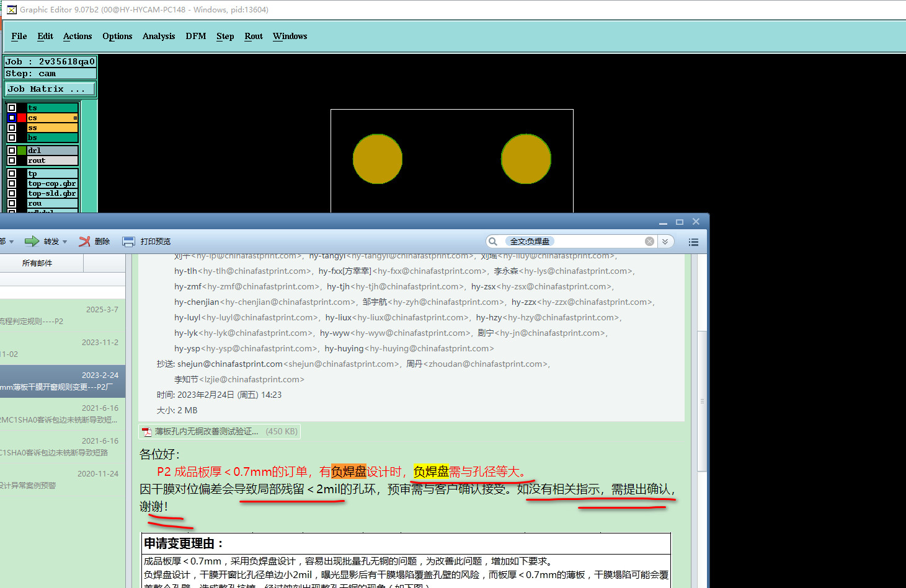Viewport: 906px width, 588px height.
Task: Open the list view options icon in mail toolbar
Action: point(693,242)
